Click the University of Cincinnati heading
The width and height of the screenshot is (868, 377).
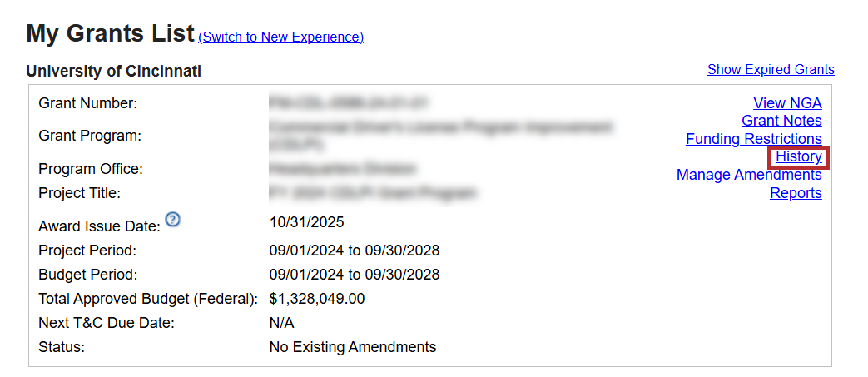(113, 72)
